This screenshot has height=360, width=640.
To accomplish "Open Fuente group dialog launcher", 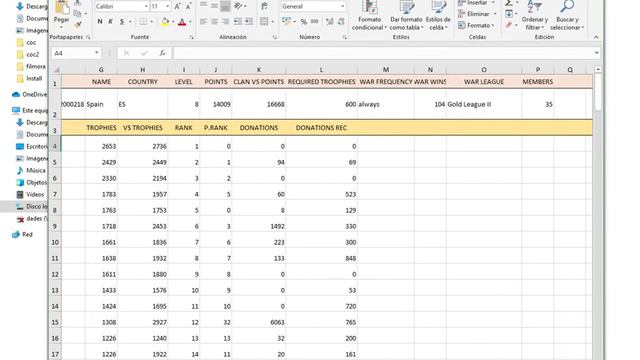I will pos(192,37).
